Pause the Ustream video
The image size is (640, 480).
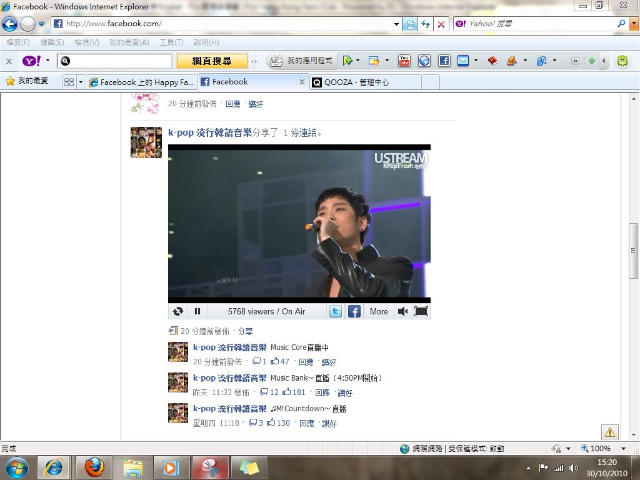(198, 311)
